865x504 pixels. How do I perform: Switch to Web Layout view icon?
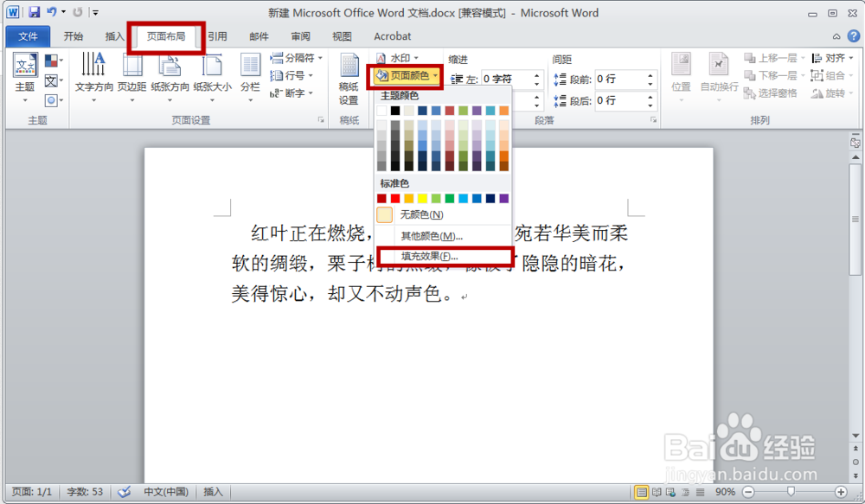(671, 492)
